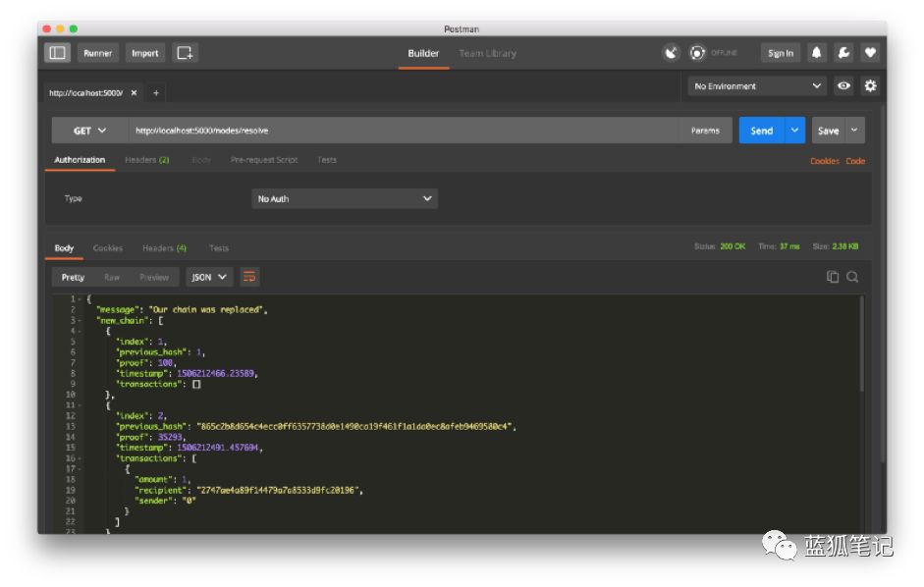Viewport: 924px width, 587px height.
Task: Toggle the sidebar panel icon
Action: pyautogui.click(x=57, y=53)
